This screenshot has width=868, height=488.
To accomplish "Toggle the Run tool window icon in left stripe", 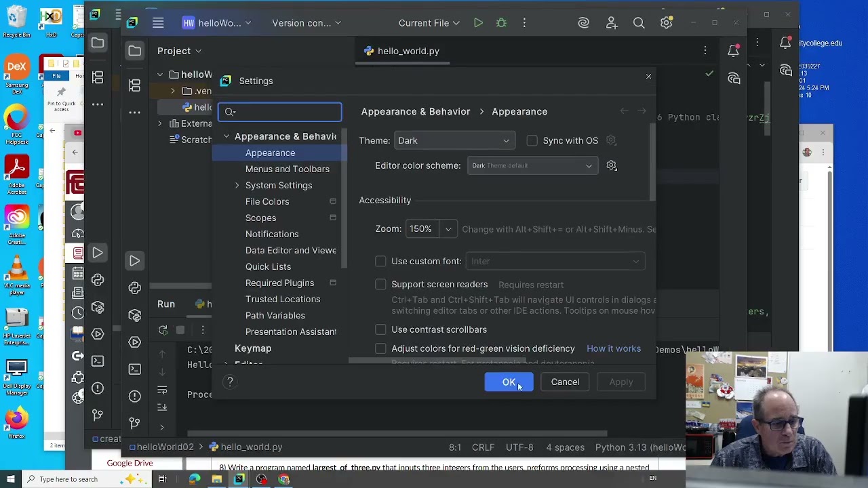I will (x=134, y=261).
